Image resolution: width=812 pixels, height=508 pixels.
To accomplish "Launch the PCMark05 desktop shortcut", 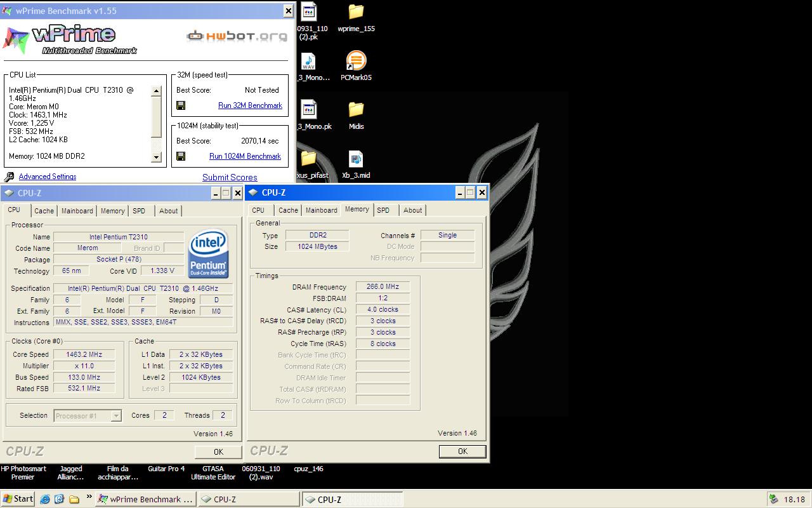I will [x=356, y=62].
